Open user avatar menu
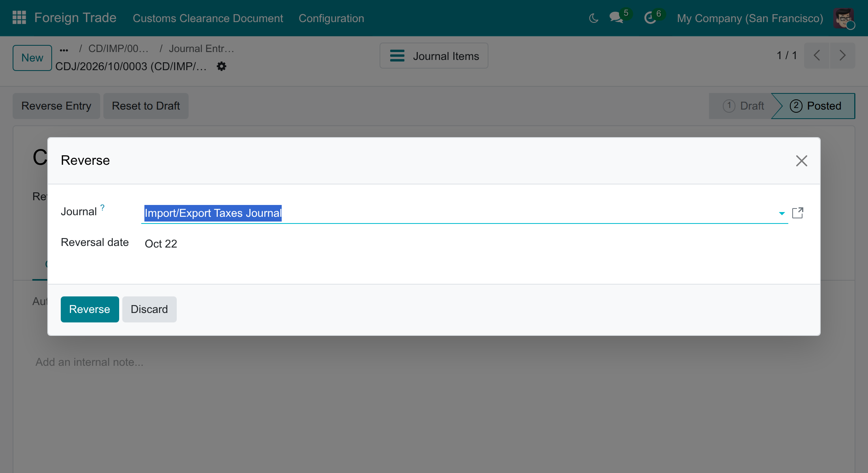Viewport: 868px width, 473px height. 844,18
